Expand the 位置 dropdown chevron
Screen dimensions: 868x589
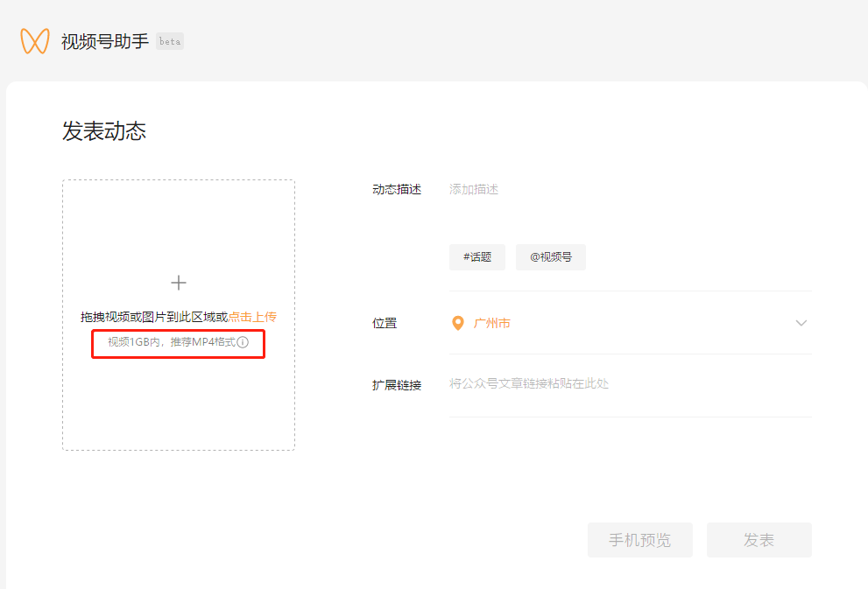point(801,323)
